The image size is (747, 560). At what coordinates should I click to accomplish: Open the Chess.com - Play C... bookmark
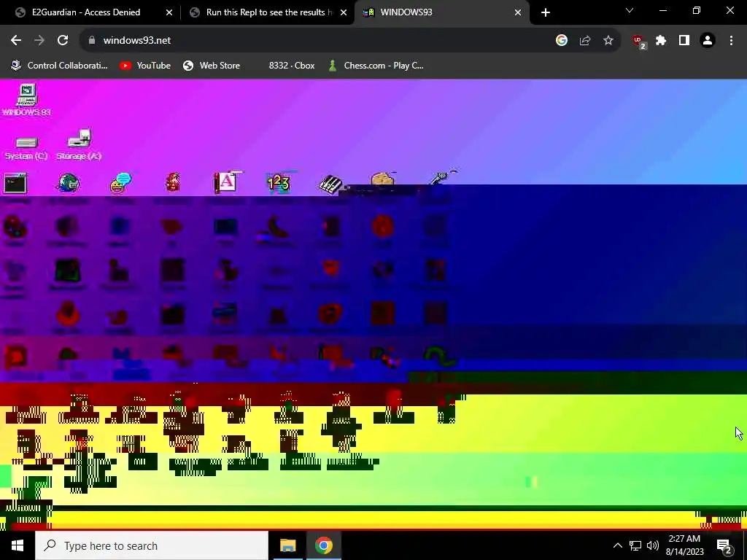coord(376,66)
